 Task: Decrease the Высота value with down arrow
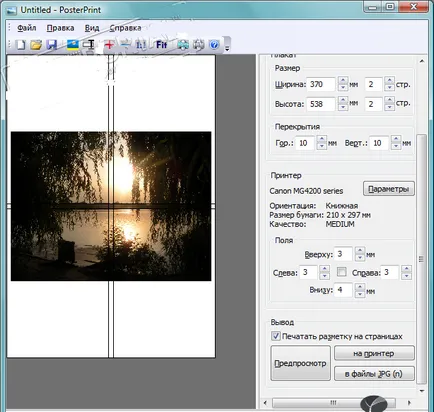tap(343, 107)
